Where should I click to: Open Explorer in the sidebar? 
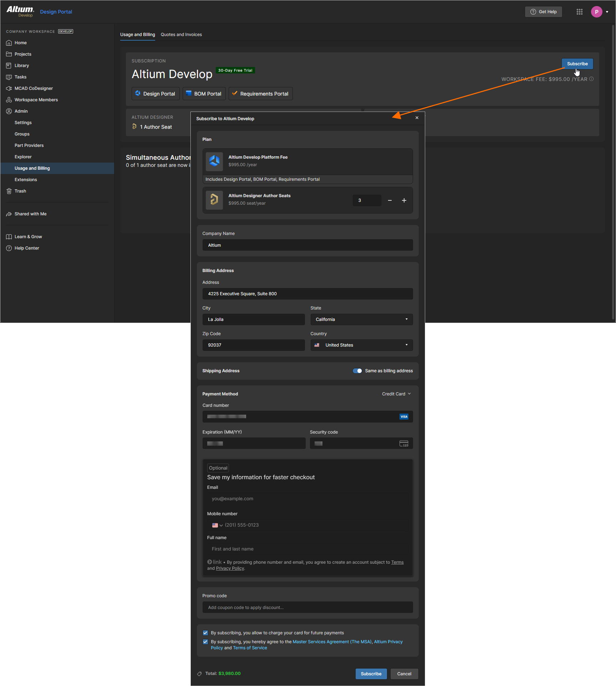pos(23,157)
